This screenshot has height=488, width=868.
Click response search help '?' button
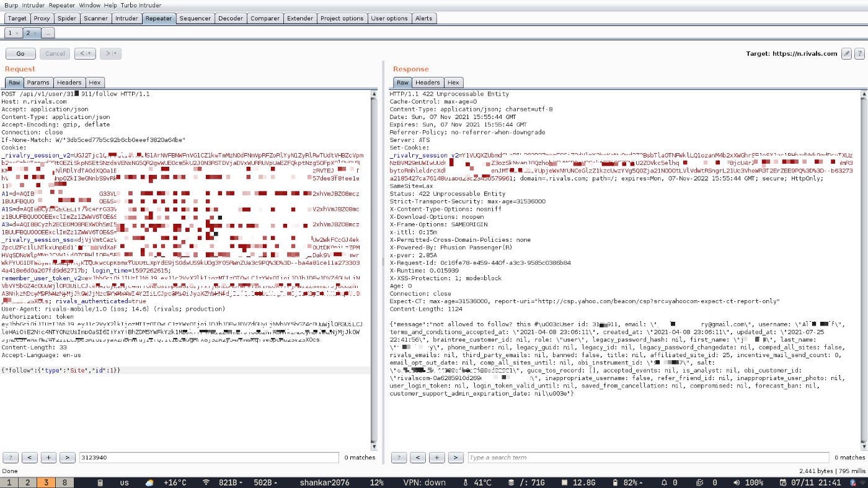399,458
